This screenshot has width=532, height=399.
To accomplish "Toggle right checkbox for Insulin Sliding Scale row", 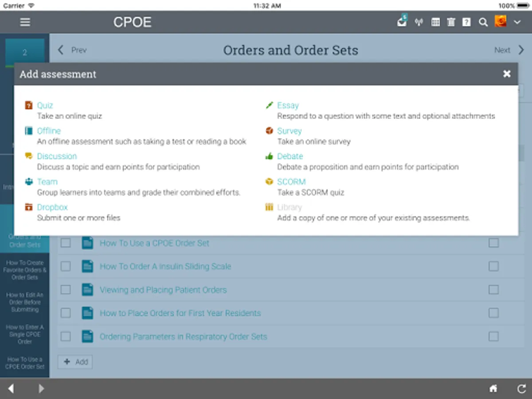I will (x=493, y=266).
